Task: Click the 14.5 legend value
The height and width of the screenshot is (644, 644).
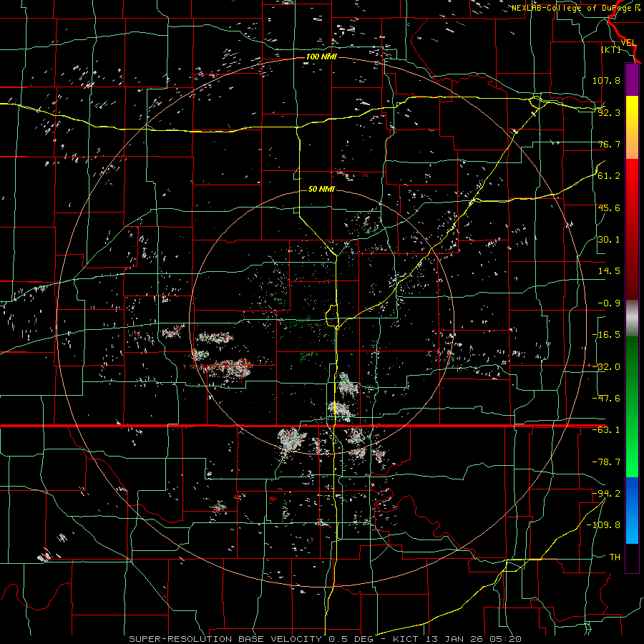Action: click(609, 271)
